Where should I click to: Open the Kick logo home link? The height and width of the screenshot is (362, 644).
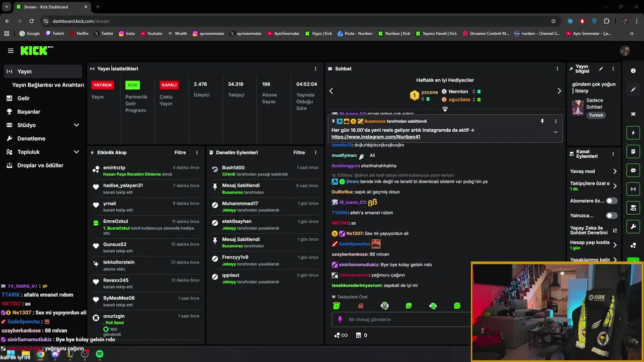pyautogui.click(x=36, y=50)
